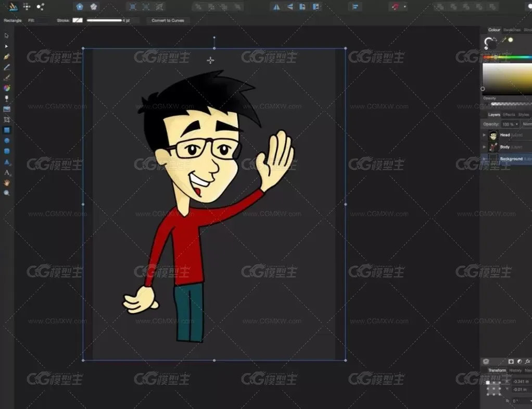Viewport: 532px width, 409px height.
Task: Click the colour Opacity slider
Action: coord(511,104)
